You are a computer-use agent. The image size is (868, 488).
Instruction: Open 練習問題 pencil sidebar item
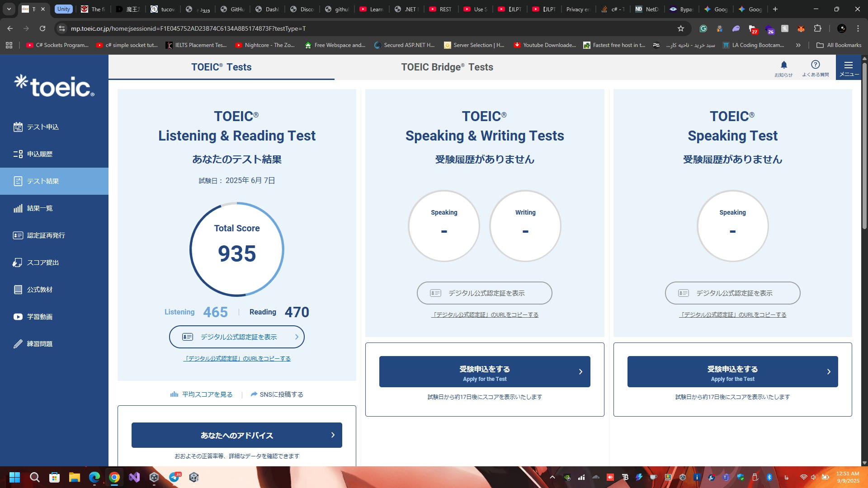tap(39, 344)
